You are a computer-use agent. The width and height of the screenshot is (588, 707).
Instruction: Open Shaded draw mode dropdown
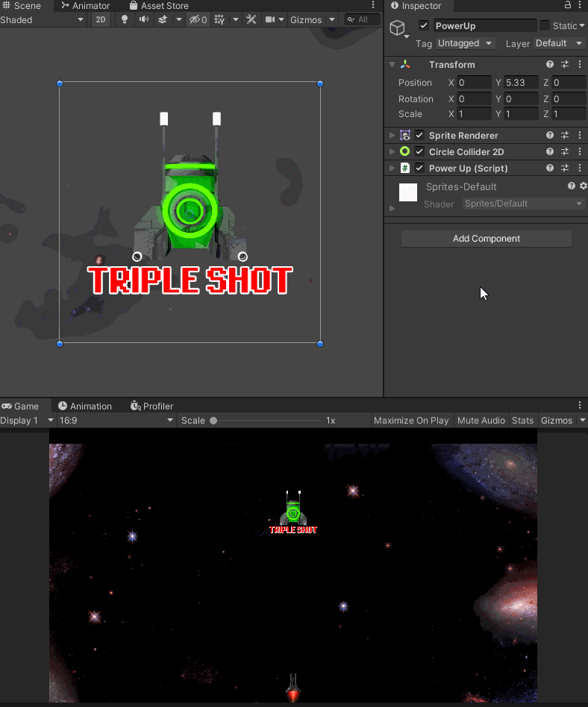pyautogui.click(x=43, y=20)
